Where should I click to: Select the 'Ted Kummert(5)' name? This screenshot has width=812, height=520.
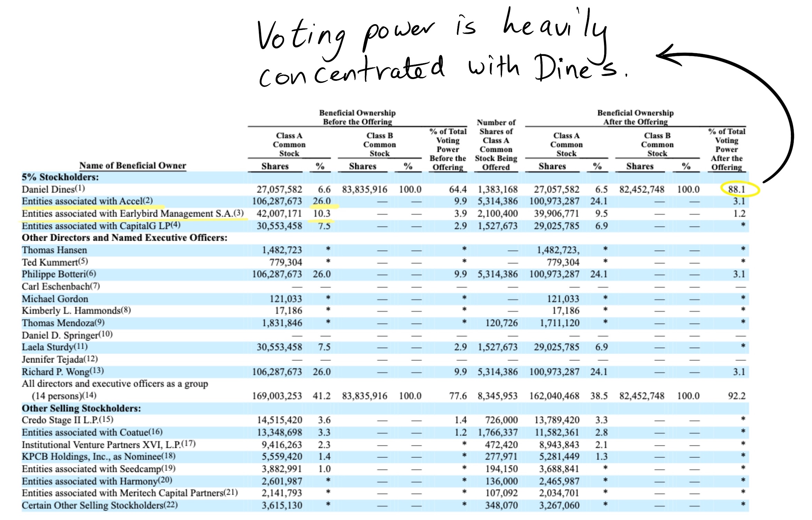(55, 262)
